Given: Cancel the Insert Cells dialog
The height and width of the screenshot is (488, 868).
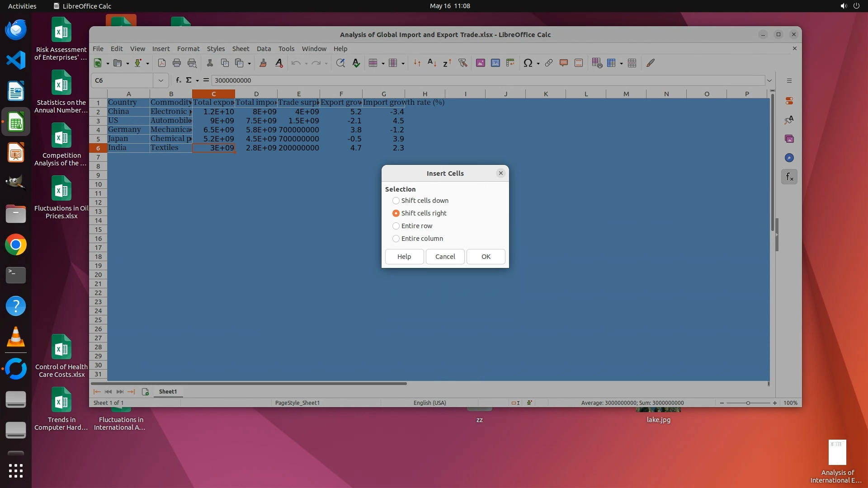Looking at the screenshot, I should click(445, 257).
